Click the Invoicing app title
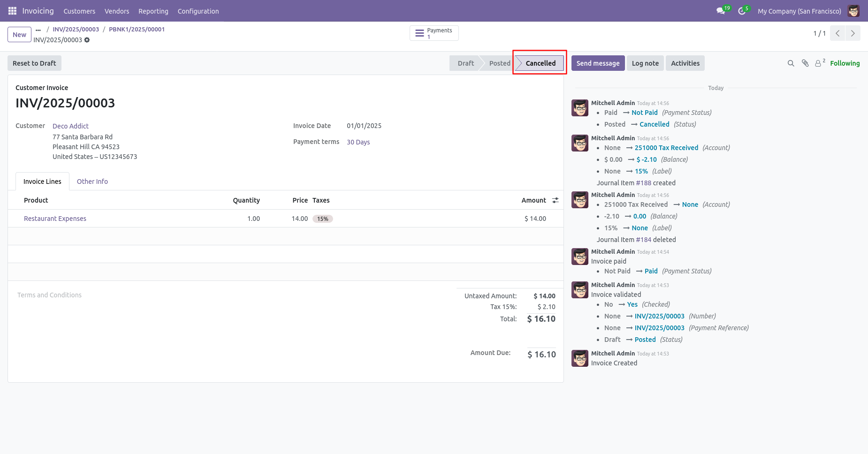This screenshot has width=868, height=454. pos(38,11)
